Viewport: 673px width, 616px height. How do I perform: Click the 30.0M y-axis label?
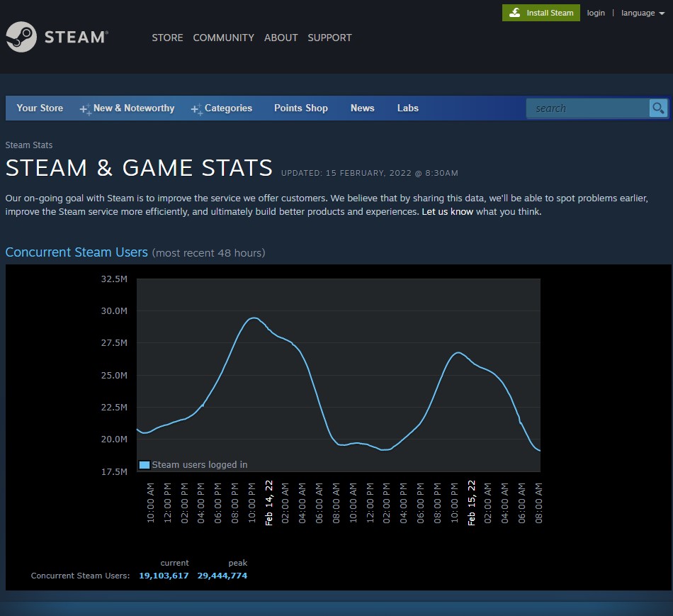click(x=114, y=311)
